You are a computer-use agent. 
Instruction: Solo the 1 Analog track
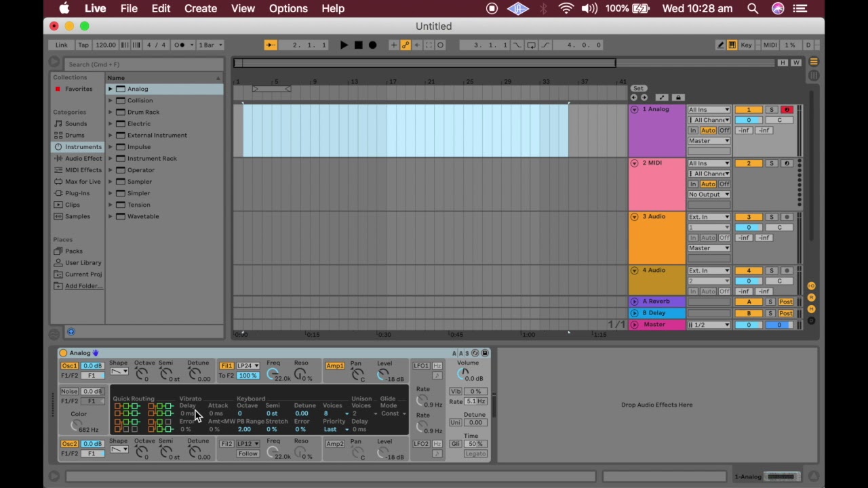pos(771,110)
